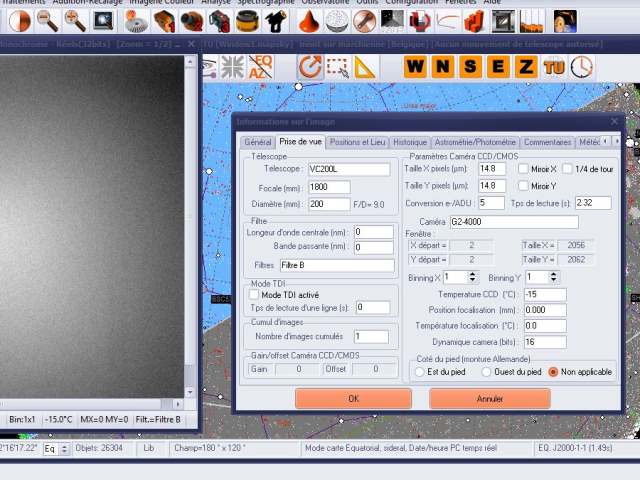
Task: Click the Binning Y spinner arrows
Action: pos(554,277)
